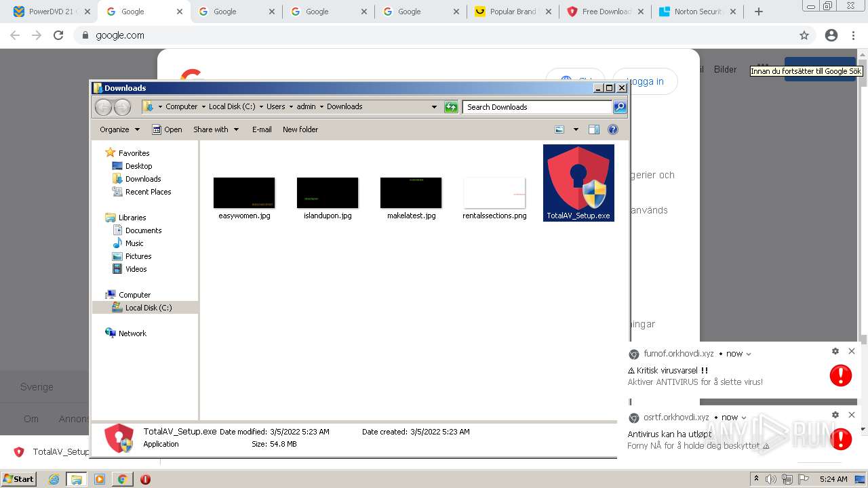The height and width of the screenshot is (488, 868).
Task: Click the change view icon
Action: (559, 129)
